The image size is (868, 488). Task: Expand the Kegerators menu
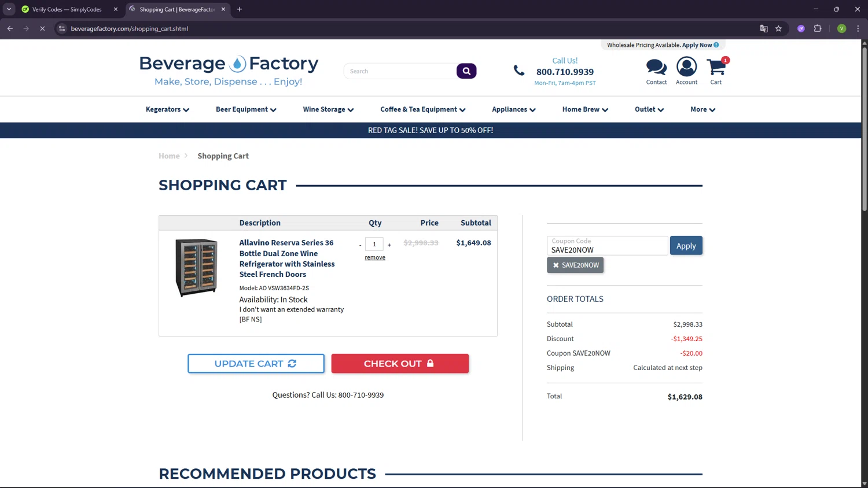(x=167, y=109)
